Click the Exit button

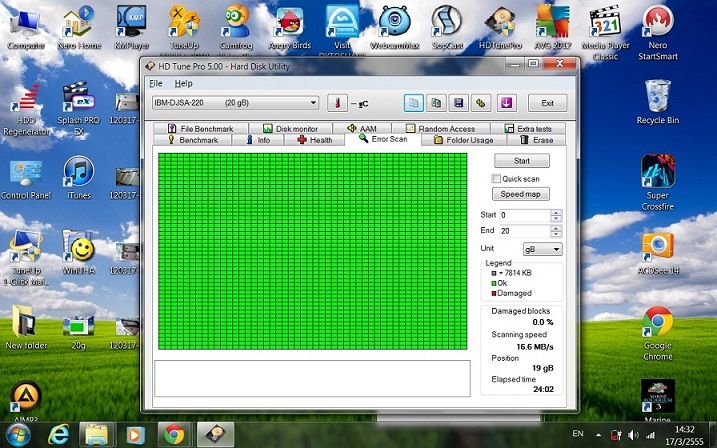(x=547, y=103)
